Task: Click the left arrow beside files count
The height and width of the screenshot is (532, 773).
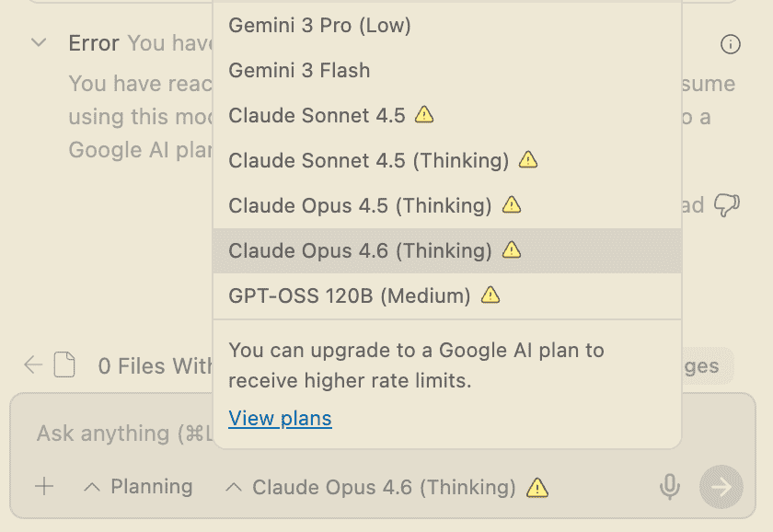Action: pos(33,365)
